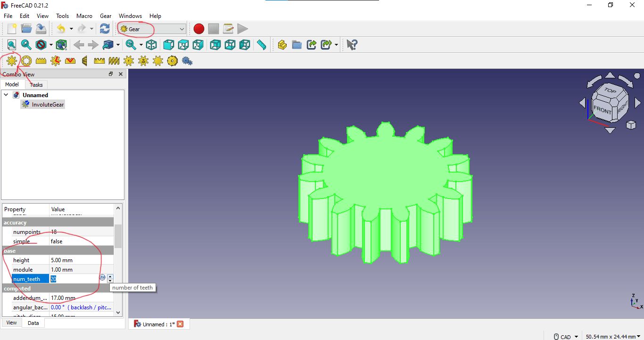Image resolution: width=644 pixels, height=340 pixels.
Task: Click the numpoints value 18
Action: point(81,232)
